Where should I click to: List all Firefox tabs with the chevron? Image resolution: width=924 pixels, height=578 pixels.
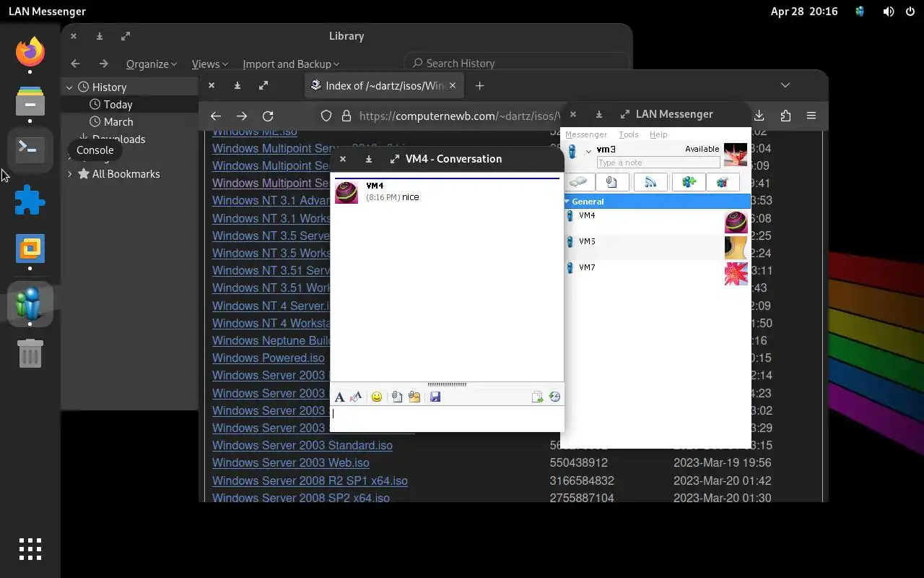[785, 85]
